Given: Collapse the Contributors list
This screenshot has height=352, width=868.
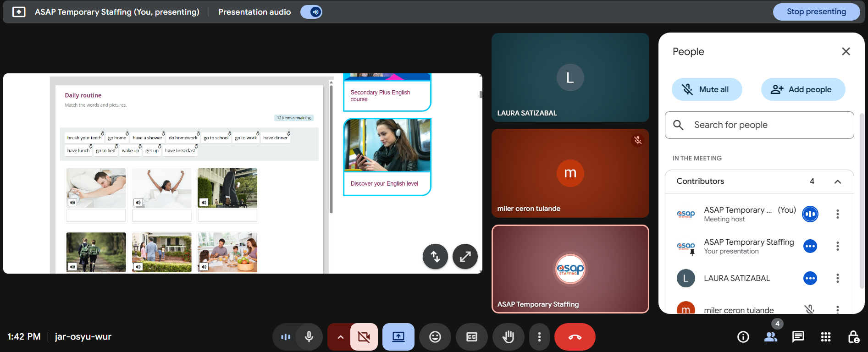Looking at the screenshot, I should coord(837,181).
